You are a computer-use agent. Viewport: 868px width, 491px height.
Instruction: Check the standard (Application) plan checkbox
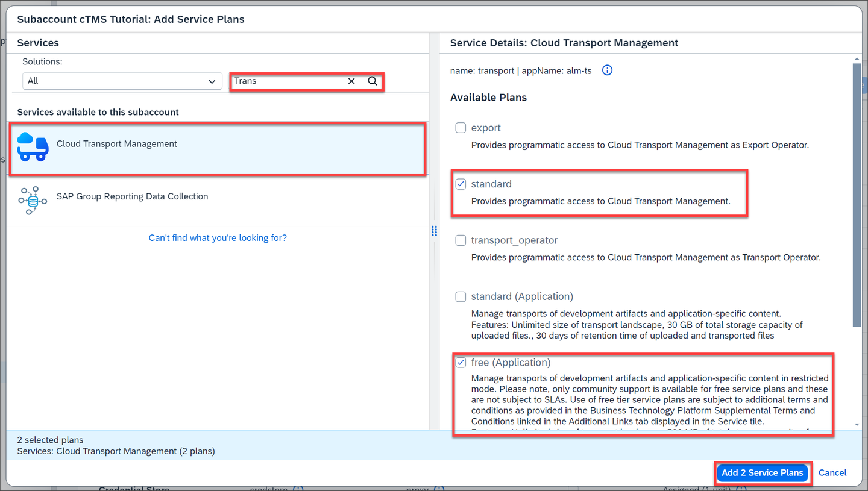[x=461, y=296]
